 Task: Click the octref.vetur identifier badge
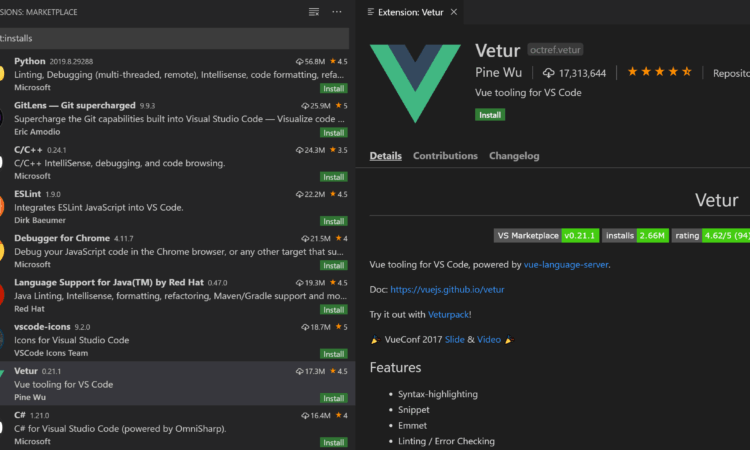click(555, 50)
